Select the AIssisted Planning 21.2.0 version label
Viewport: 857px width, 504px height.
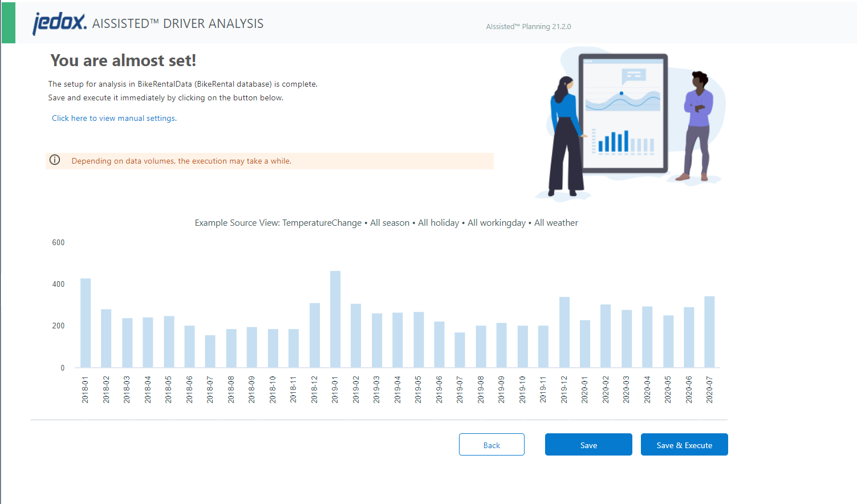[x=528, y=26]
